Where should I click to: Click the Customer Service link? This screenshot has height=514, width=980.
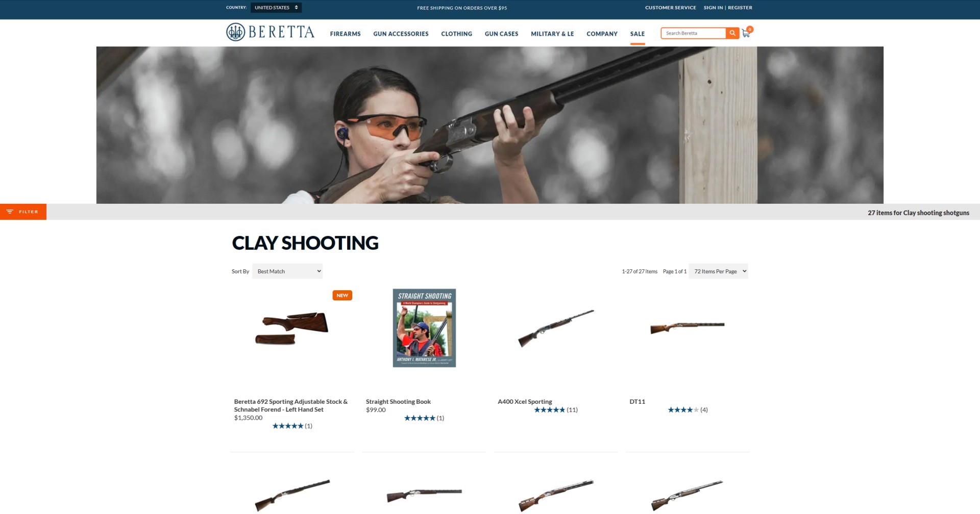[x=670, y=8]
